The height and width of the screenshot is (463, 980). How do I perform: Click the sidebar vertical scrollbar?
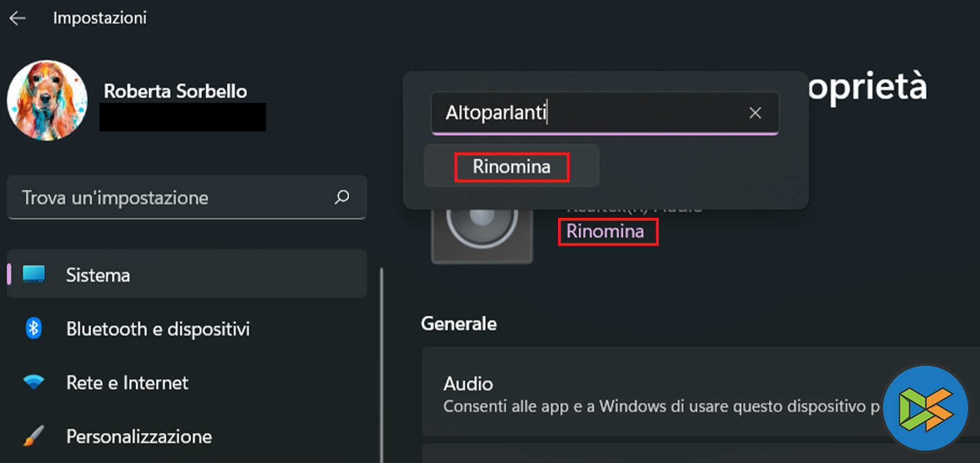(x=381, y=361)
